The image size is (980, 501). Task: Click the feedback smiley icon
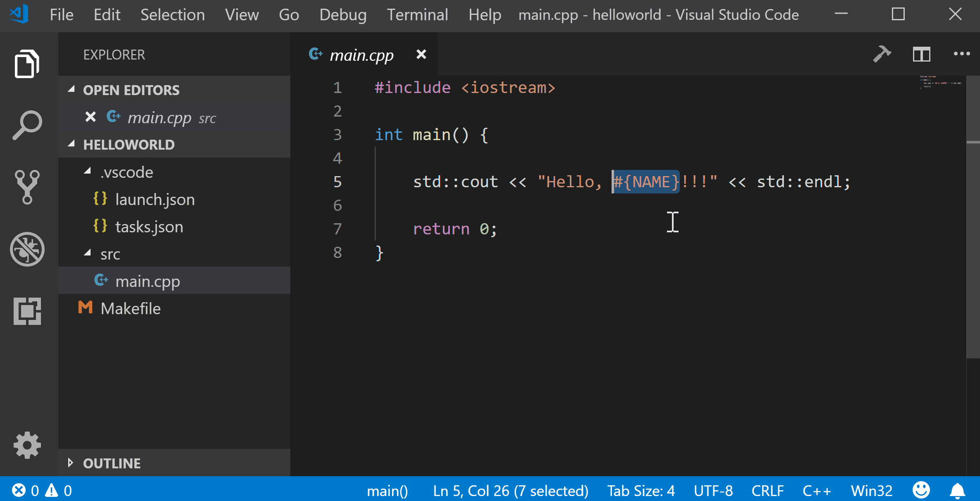pyautogui.click(x=921, y=491)
